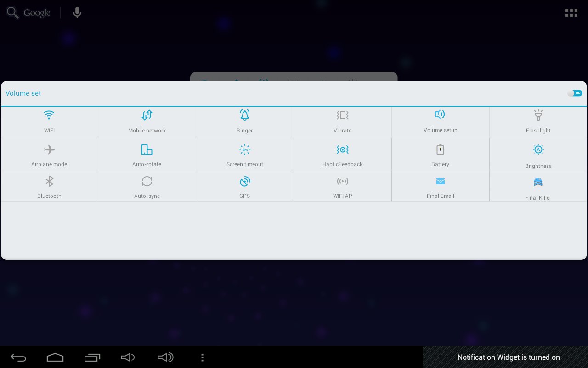Tap the Vibrate icon
Viewport: 588px width, 368px height.
pyautogui.click(x=343, y=115)
